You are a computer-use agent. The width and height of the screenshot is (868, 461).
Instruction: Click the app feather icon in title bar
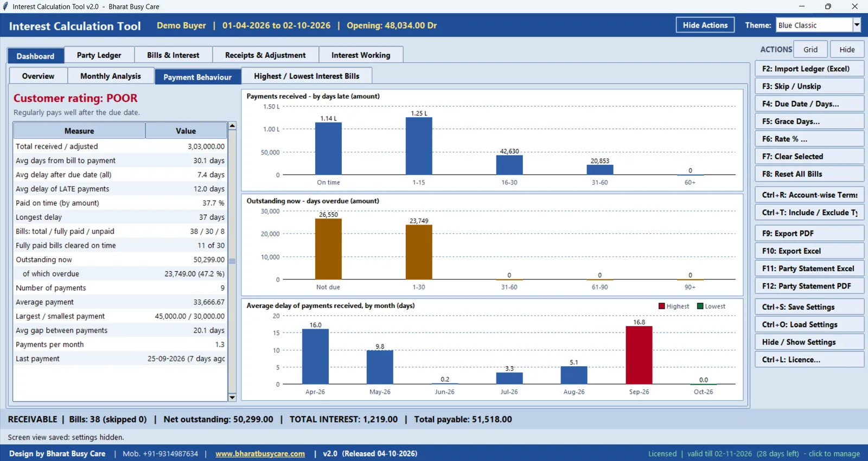click(x=5, y=7)
